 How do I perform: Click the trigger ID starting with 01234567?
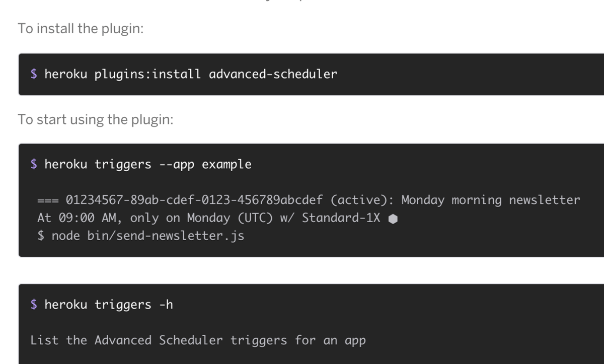[x=194, y=200]
